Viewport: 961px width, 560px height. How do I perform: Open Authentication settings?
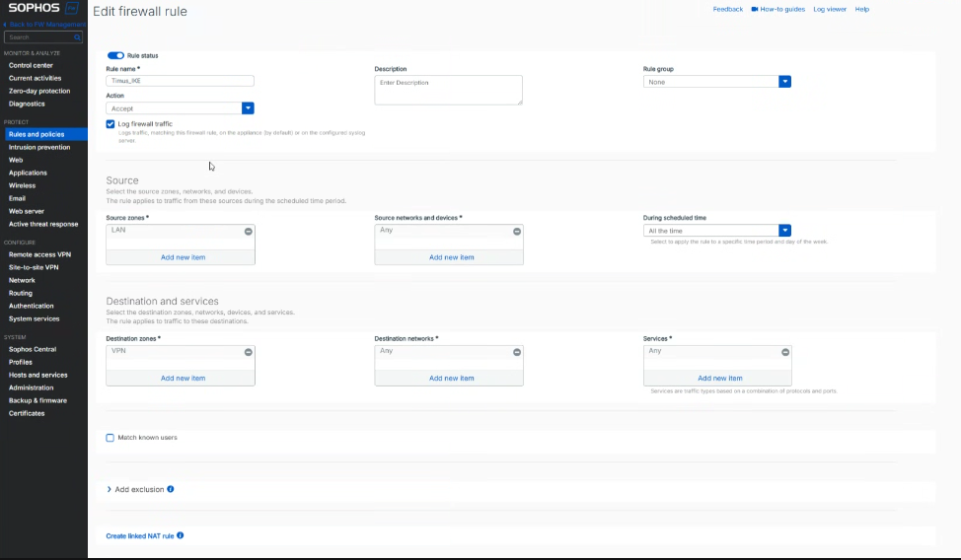(x=32, y=307)
